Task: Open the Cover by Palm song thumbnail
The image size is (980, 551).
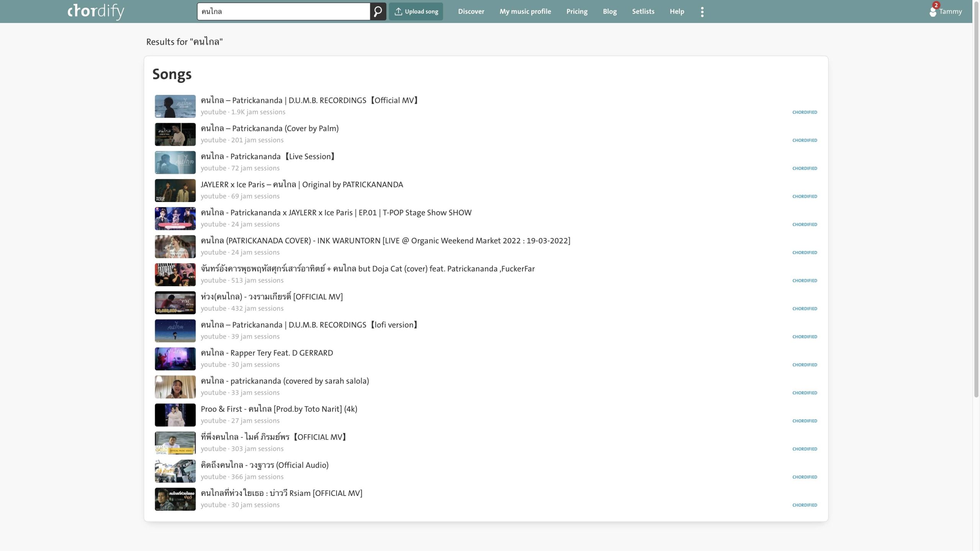Action: [x=175, y=134]
